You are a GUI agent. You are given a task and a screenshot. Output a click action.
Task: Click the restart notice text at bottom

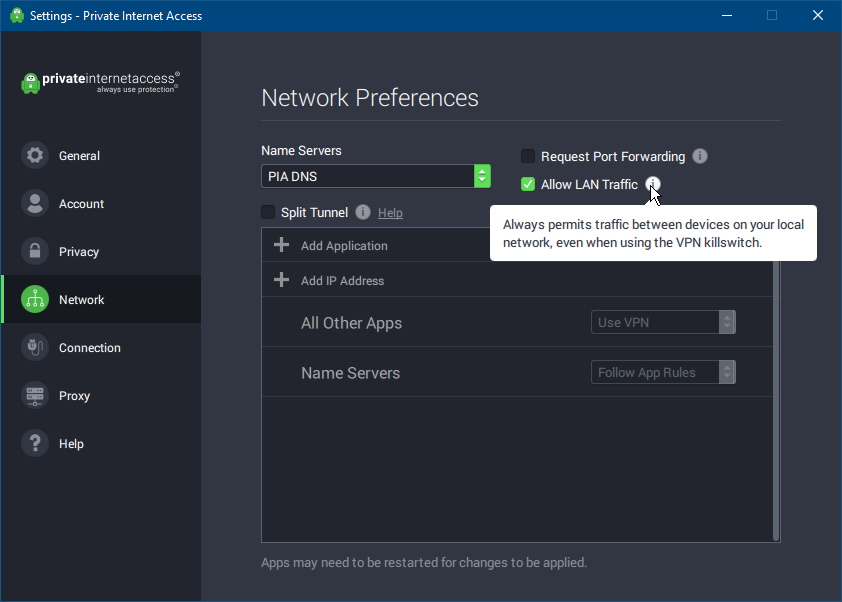click(x=424, y=562)
